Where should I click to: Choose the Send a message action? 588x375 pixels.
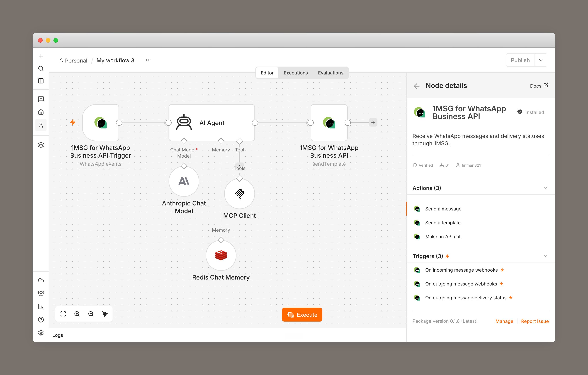pyautogui.click(x=480, y=209)
